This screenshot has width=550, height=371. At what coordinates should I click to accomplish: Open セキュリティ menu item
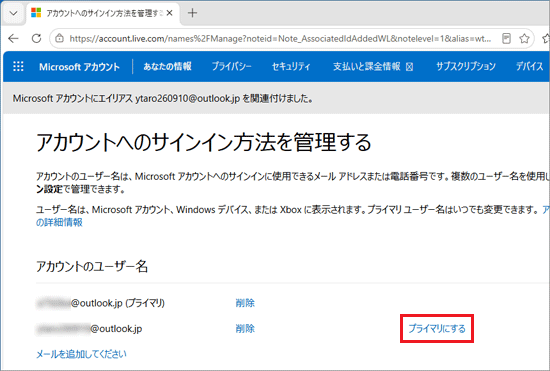tap(291, 66)
